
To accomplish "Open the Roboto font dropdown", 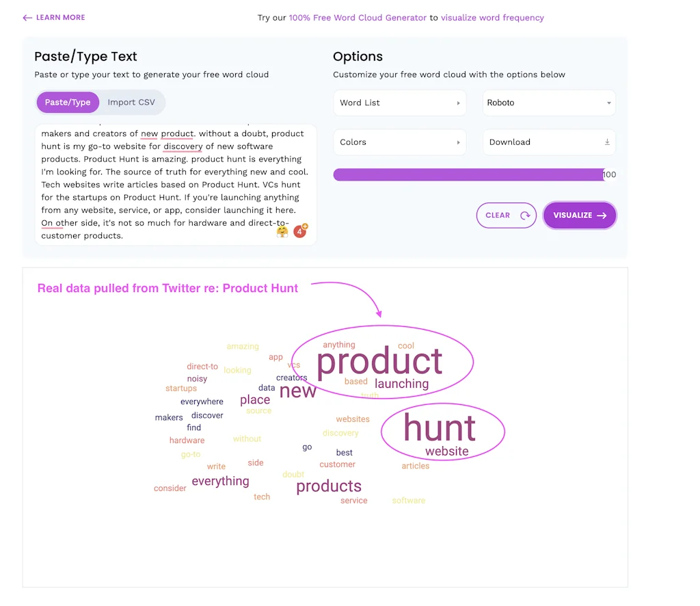I will 549,103.
